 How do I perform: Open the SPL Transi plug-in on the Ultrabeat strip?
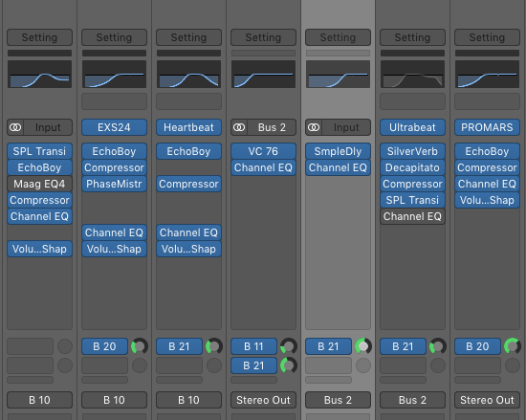(x=412, y=200)
